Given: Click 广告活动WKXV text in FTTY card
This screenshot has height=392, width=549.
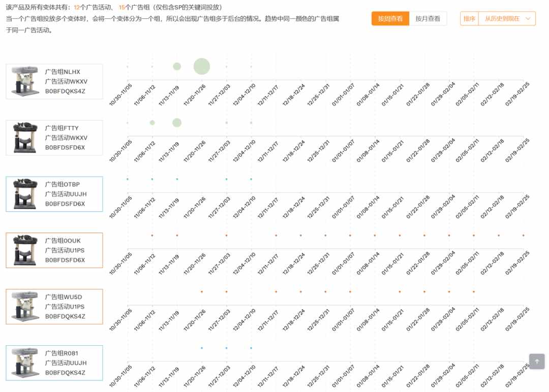Looking at the screenshot, I should point(66,138).
